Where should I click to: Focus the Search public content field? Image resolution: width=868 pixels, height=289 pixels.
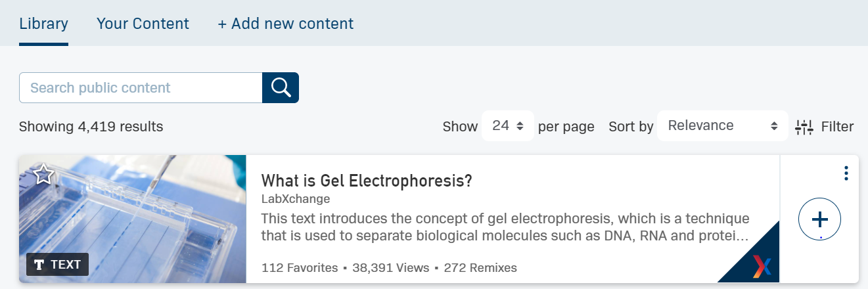click(141, 88)
